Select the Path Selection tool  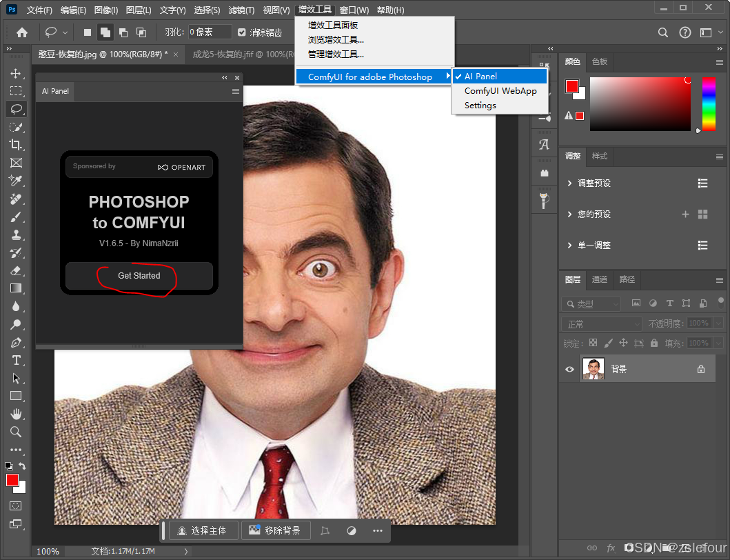coord(16,378)
